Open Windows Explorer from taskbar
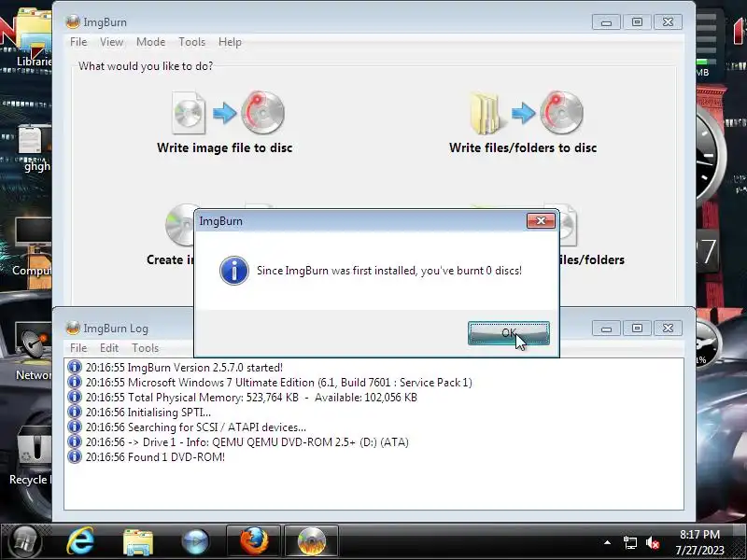This screenshot has height=560, width=747. click(137, 541)
